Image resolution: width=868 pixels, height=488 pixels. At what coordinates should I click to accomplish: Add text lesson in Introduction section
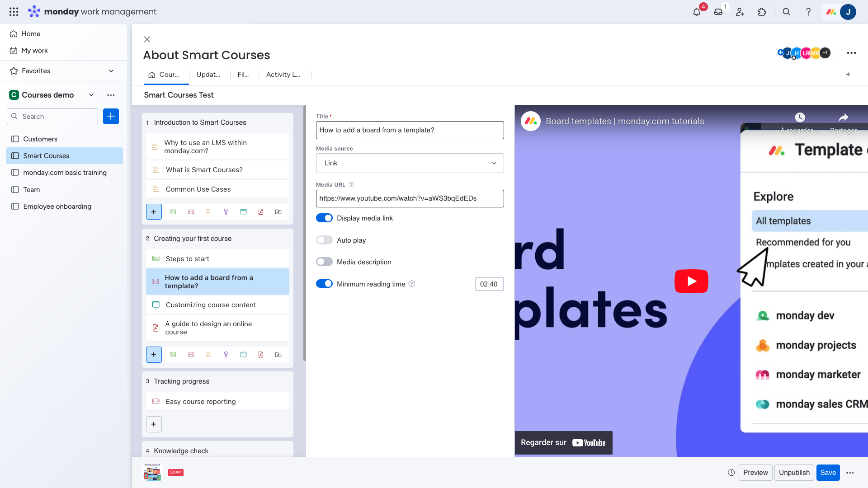(208, 212)
